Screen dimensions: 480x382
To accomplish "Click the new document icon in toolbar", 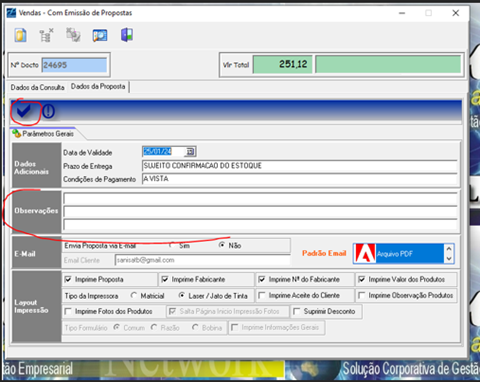I will coord(21,35).
